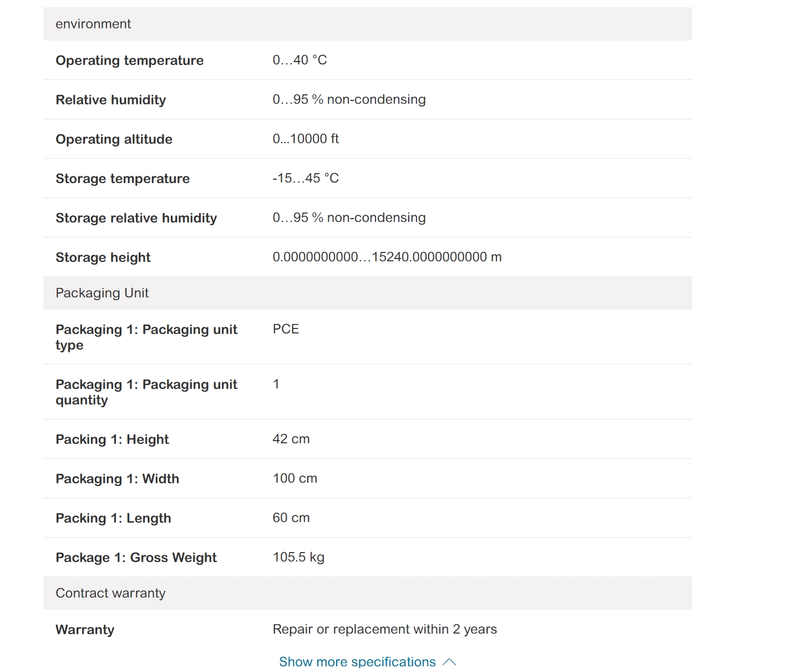The height and width of the screenshot is (668, 812).
Task: Select the Packing 1: Length label
Action: (113, 518)
